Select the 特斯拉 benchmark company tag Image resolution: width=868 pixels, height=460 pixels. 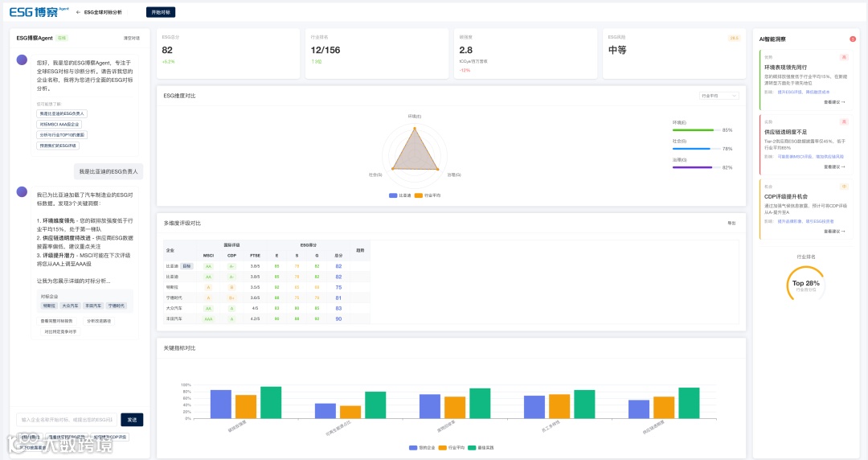pyautogui.click(x=49, y=306)
